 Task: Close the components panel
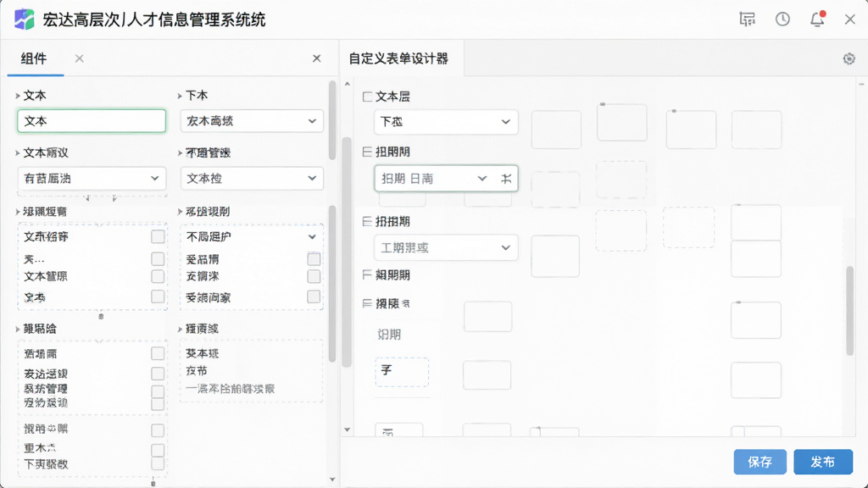coord(317,58)
